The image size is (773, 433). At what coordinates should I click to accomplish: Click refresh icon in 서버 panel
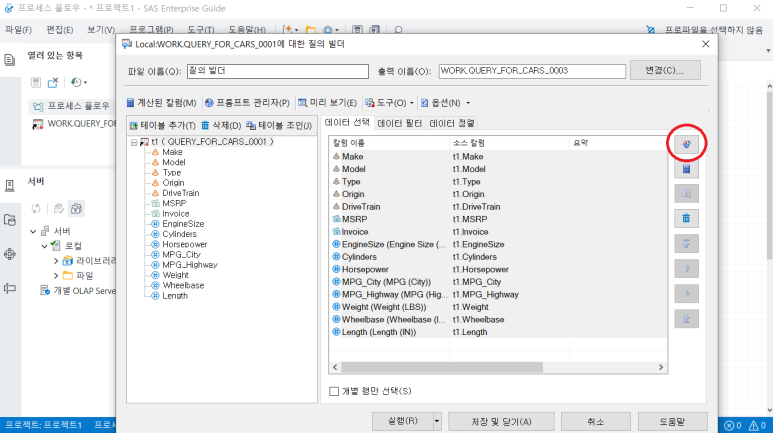tap(35, 209)
